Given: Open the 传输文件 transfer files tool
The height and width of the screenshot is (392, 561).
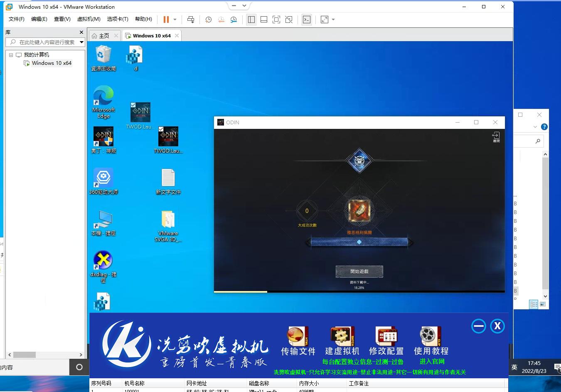Looking at the screenshot, I should pos(298,342).
